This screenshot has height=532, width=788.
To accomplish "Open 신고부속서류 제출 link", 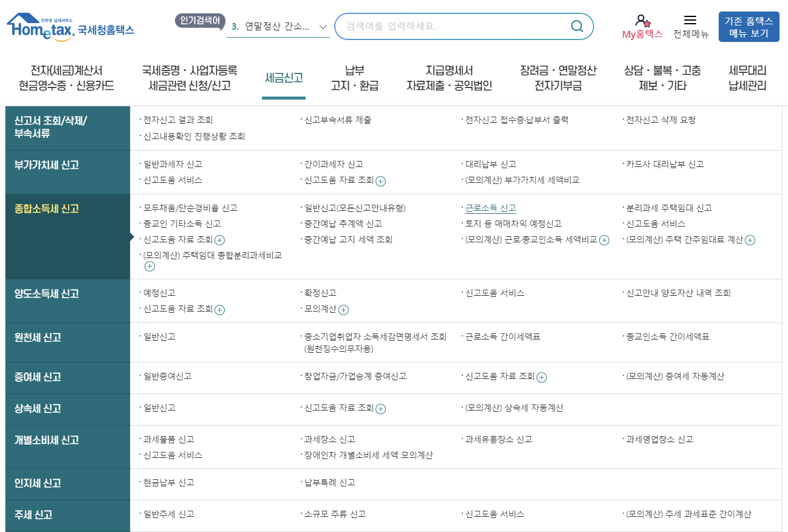I will tap(337, 120).
